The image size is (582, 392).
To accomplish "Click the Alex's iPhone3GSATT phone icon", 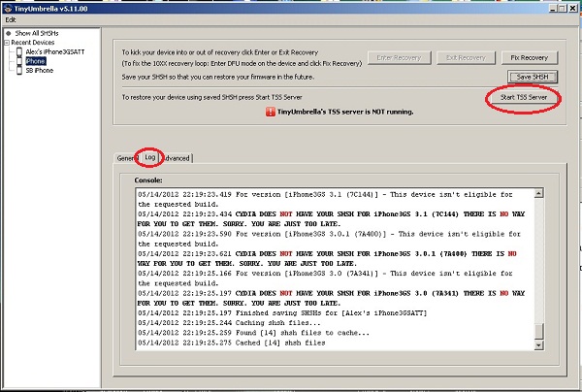I will point(19,52).
